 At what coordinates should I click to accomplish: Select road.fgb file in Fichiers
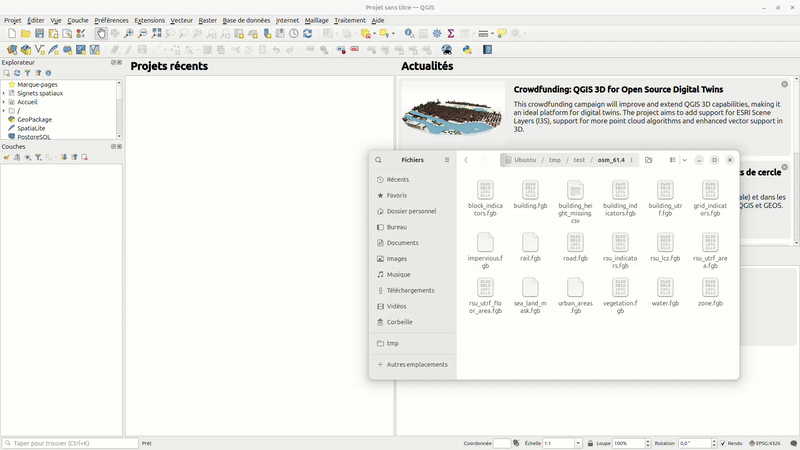click(x=575, y=247)
